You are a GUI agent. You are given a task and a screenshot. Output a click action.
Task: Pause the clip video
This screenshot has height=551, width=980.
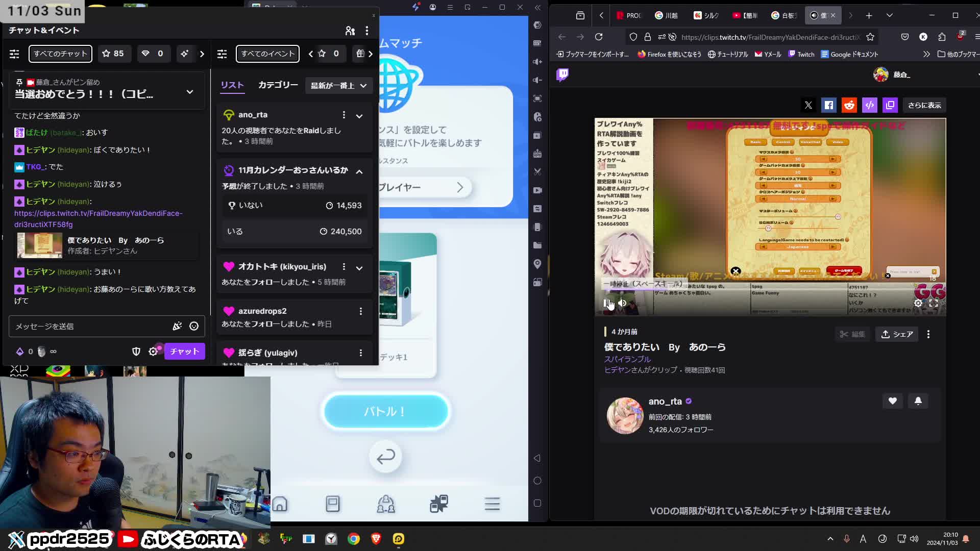tap(607, 303)
